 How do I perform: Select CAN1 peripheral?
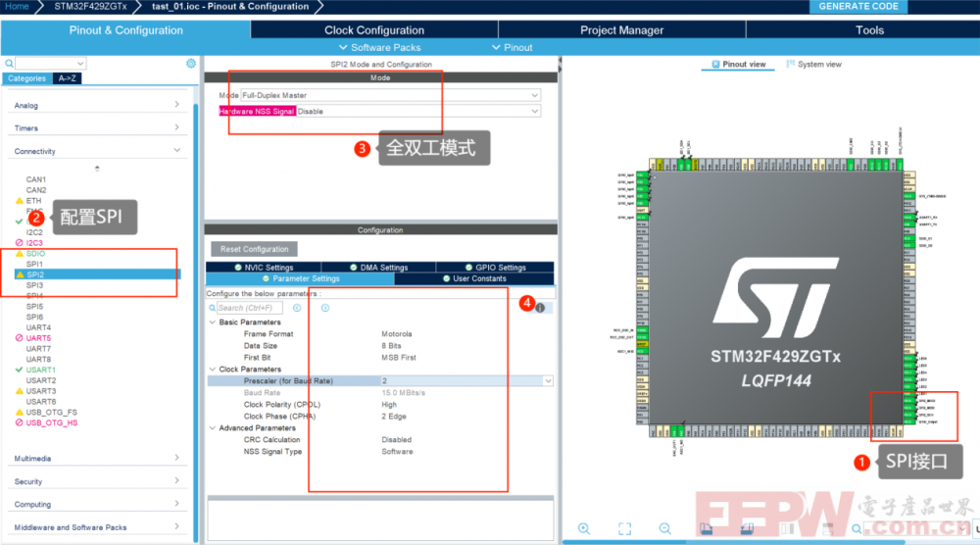(x=35, y=179)
